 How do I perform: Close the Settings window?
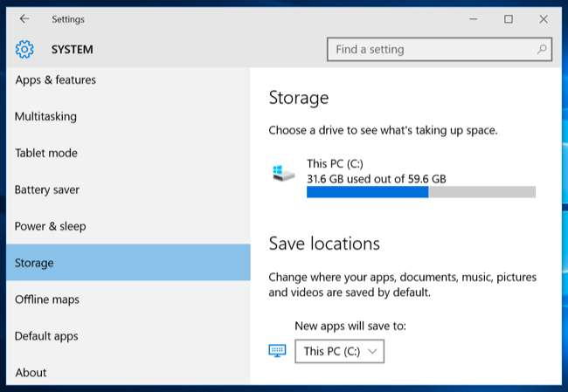coord(544,18)
